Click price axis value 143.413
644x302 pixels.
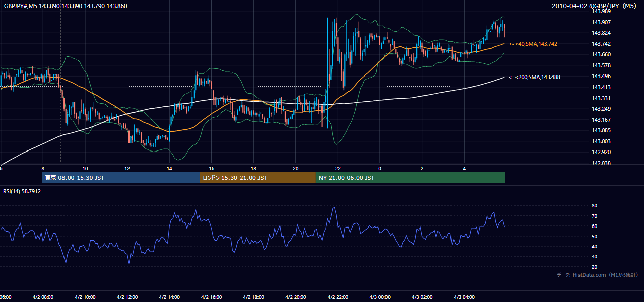point(601,87)
